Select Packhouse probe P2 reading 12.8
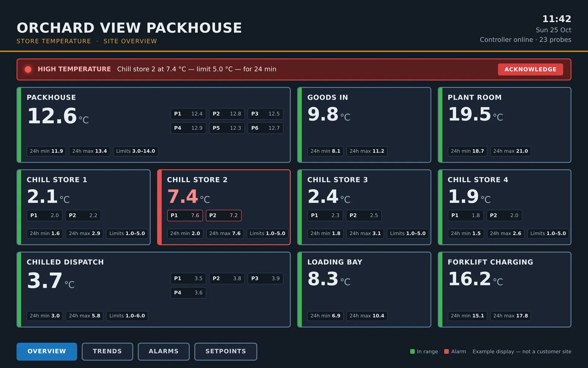Image resolution: width=588 pixels, height=368 pixels. 227,114
